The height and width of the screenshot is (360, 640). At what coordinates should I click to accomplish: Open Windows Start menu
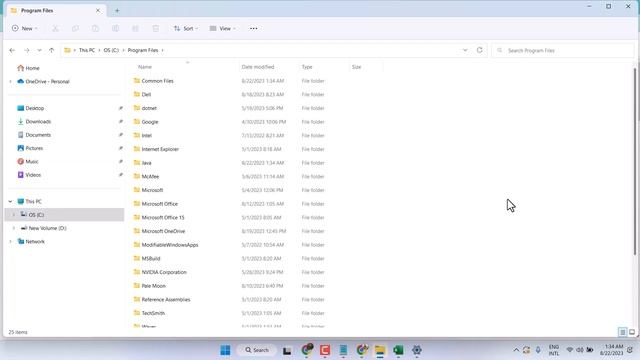click(225, 350)
